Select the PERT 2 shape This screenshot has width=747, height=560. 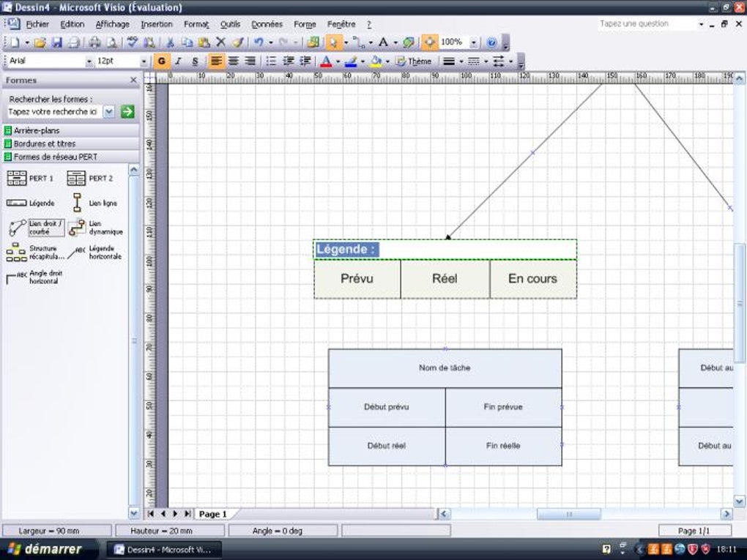click(77, 178)
